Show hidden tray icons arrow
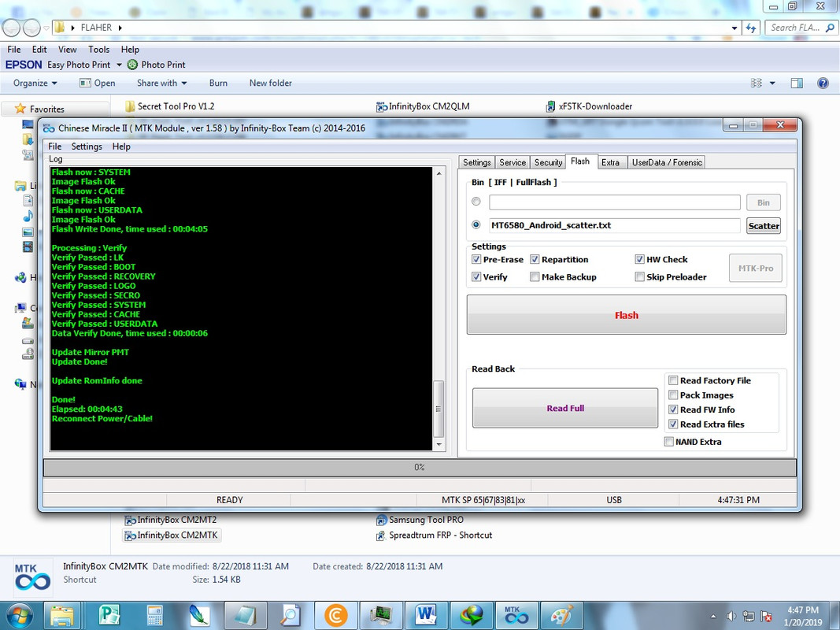The image size is (840, 630). pyautogui.click(x=713, y=617)
